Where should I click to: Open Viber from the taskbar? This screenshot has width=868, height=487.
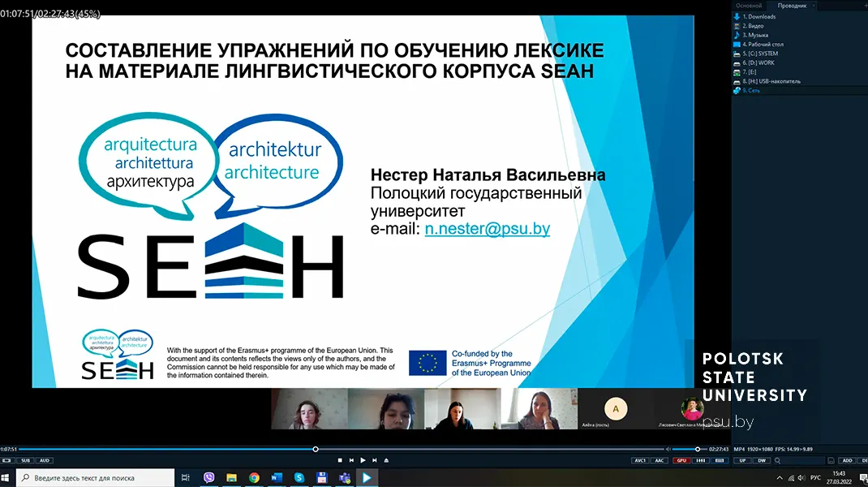208,477
